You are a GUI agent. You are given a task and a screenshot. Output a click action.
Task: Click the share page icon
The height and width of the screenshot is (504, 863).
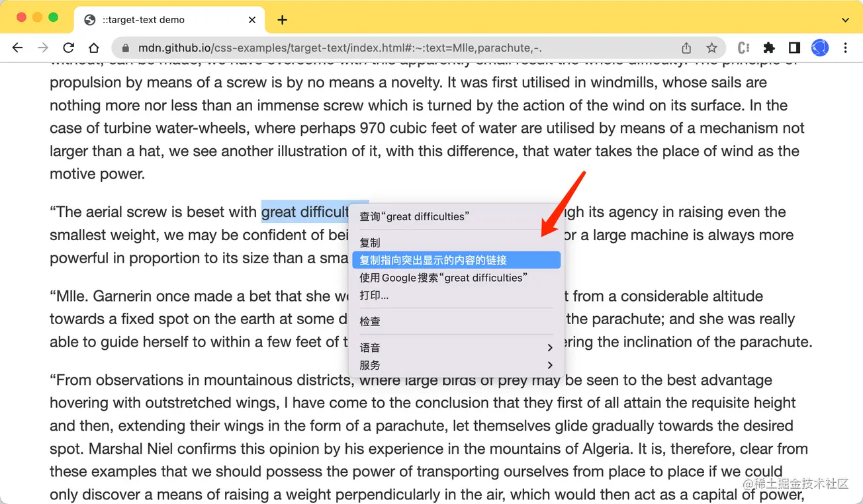(x=686, y=48)
